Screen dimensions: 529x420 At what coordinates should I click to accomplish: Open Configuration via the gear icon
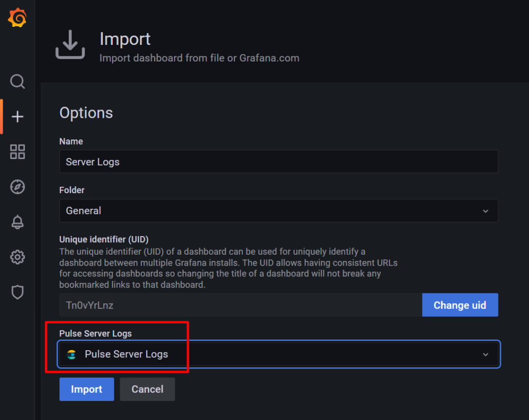pyautogui.click(x=18, y=257)
